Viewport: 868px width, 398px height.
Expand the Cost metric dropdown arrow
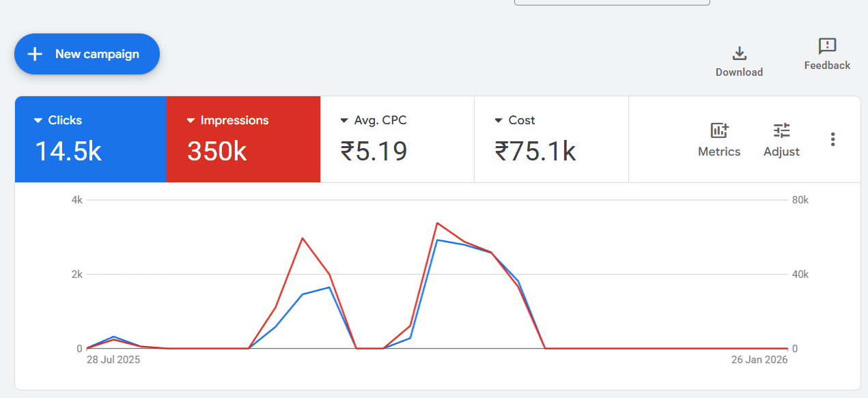(x=499, y=121)
